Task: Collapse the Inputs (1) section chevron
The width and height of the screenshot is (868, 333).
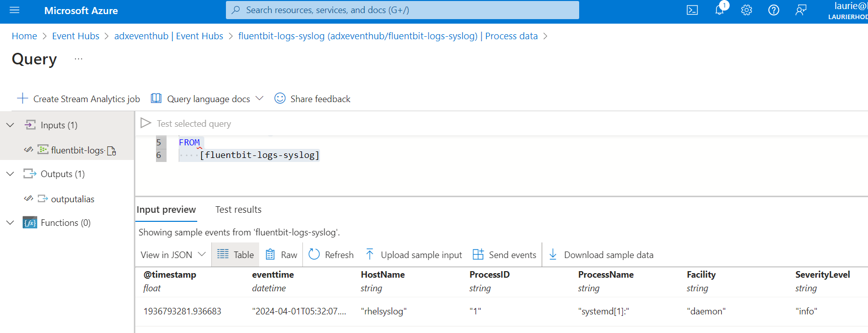Action: (10, 125)
